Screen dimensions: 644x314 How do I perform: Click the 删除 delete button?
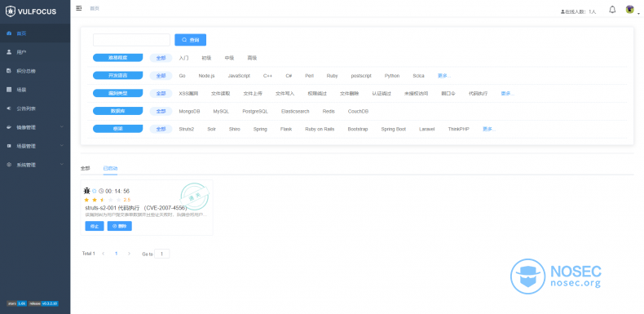120,227
